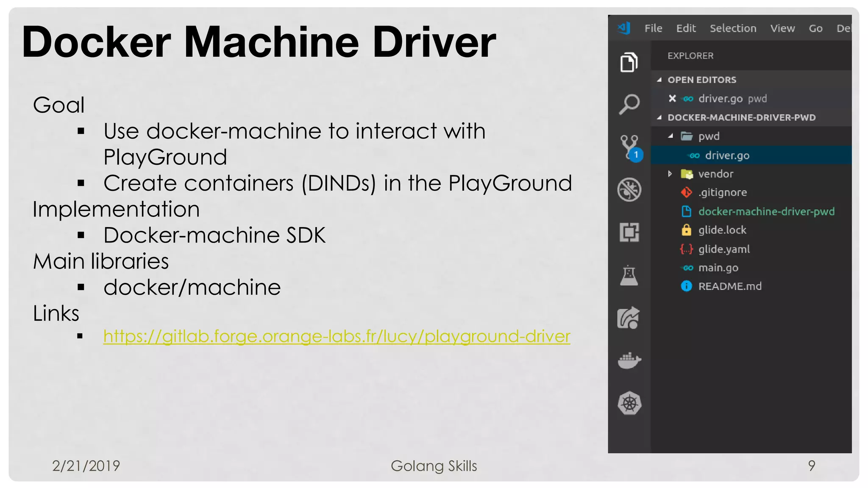Open the File menu
The height and width of the screenshot is (488, 868).
(x=653, y=28)
